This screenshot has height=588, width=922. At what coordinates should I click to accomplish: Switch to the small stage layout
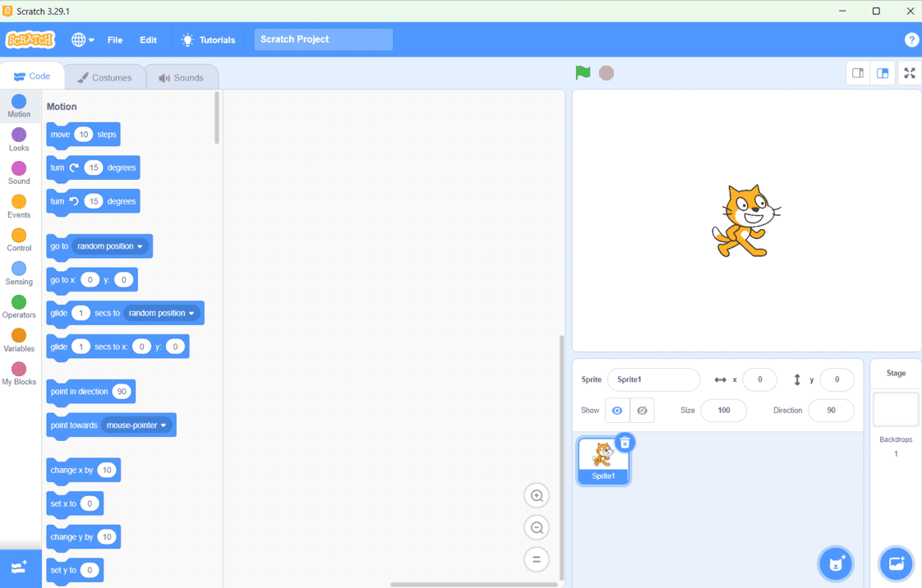click(x=858, y=73)
